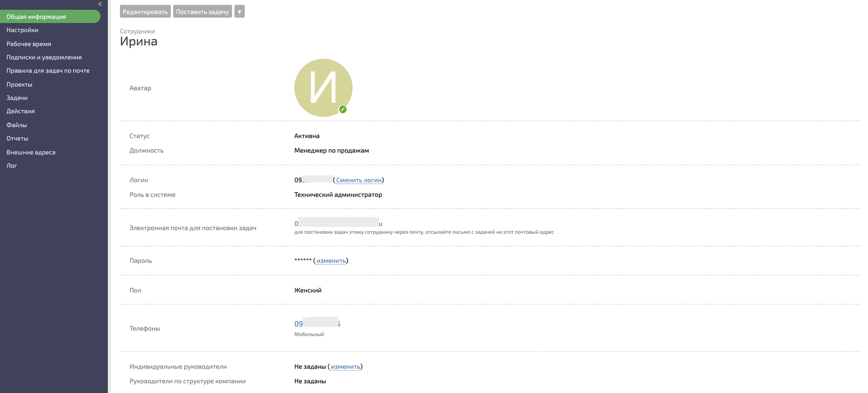
Task: Collapse the left sidebar with double chevron
Action: click(100, 4)
